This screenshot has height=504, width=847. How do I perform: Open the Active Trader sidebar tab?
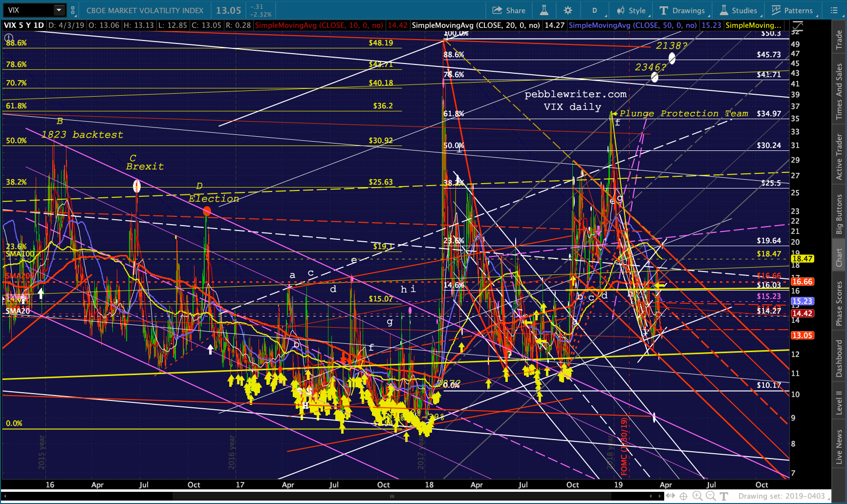[840, 156]
